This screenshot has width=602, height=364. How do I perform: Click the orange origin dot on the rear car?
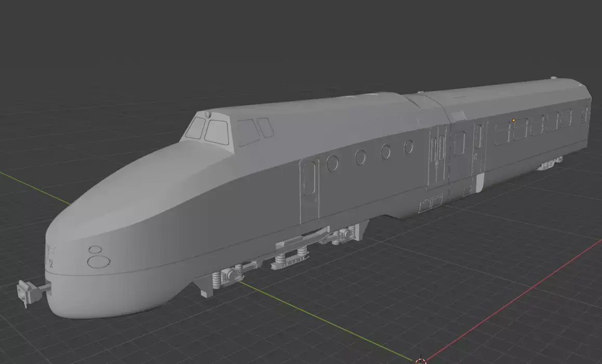(x=514, y=120)
